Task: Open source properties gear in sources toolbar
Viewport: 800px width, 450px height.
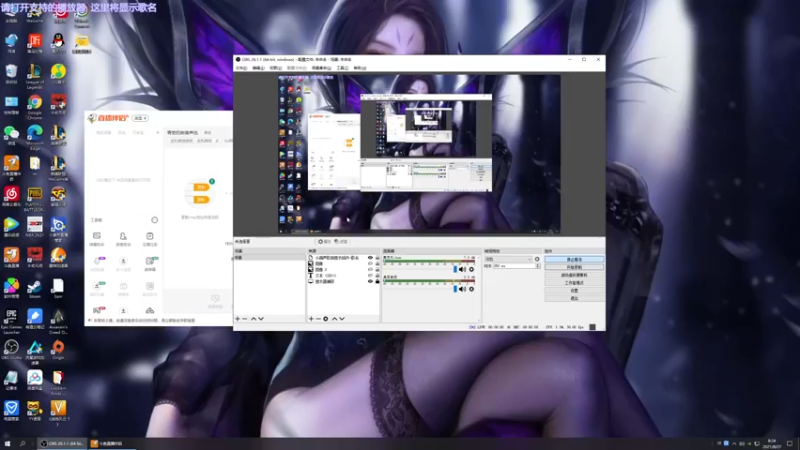Action: click(x=326, y=319)
